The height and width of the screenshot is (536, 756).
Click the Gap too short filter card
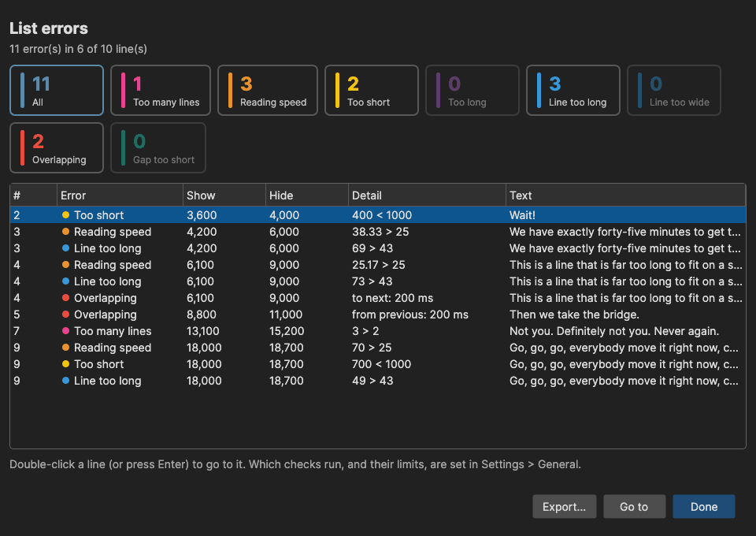[158, 147]
